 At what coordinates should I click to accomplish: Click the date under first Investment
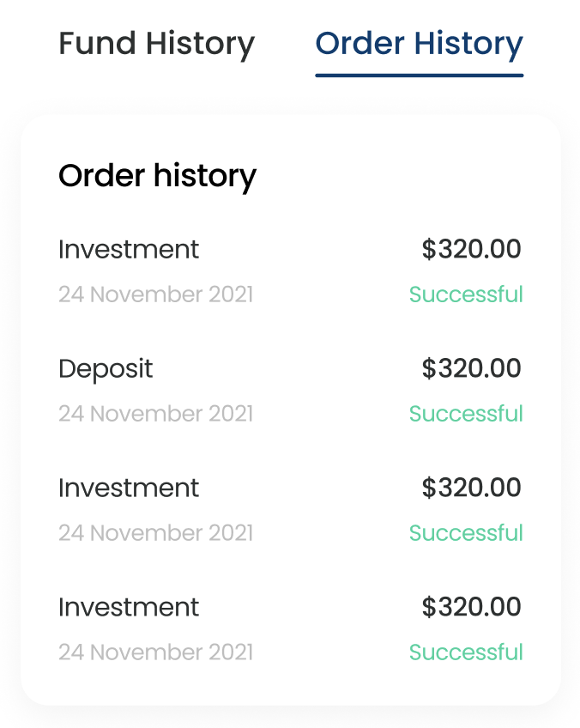tap(155, 294)
